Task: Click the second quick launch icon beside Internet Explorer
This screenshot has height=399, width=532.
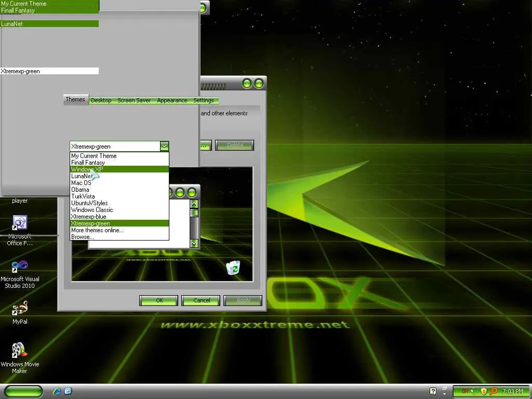Action: pyautogui.click(x=68, y=391)
